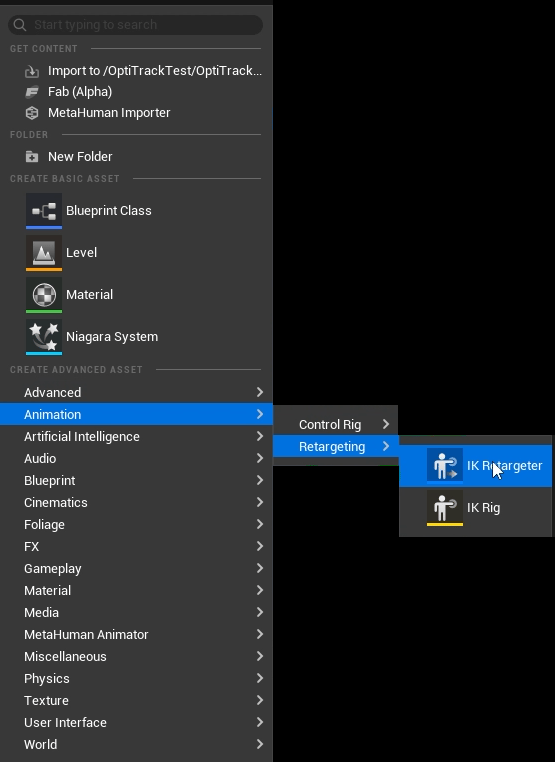Screen dimensions: 555x762
Task: Select the User Interface menu entry
Action: [x=136, y=723]
